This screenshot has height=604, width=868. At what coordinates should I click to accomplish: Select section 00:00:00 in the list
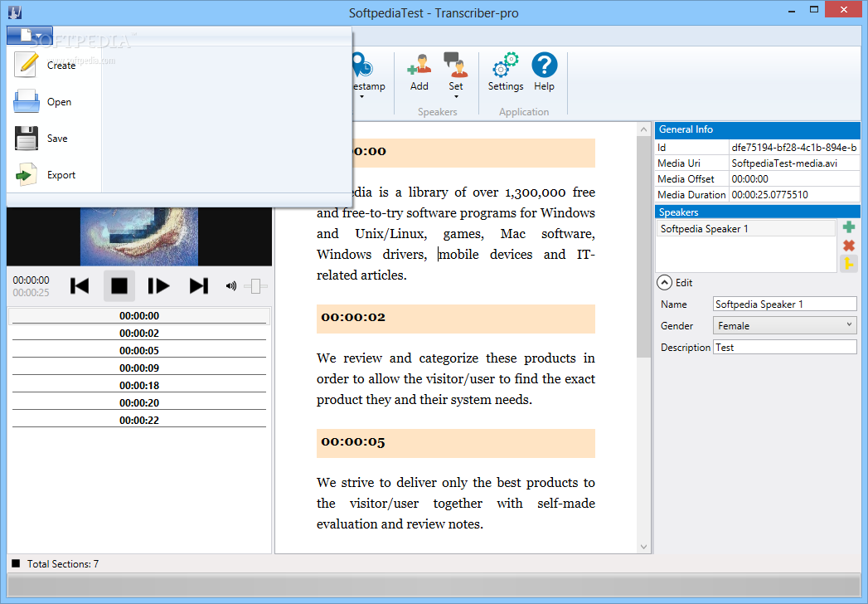[x=139, y=316]
